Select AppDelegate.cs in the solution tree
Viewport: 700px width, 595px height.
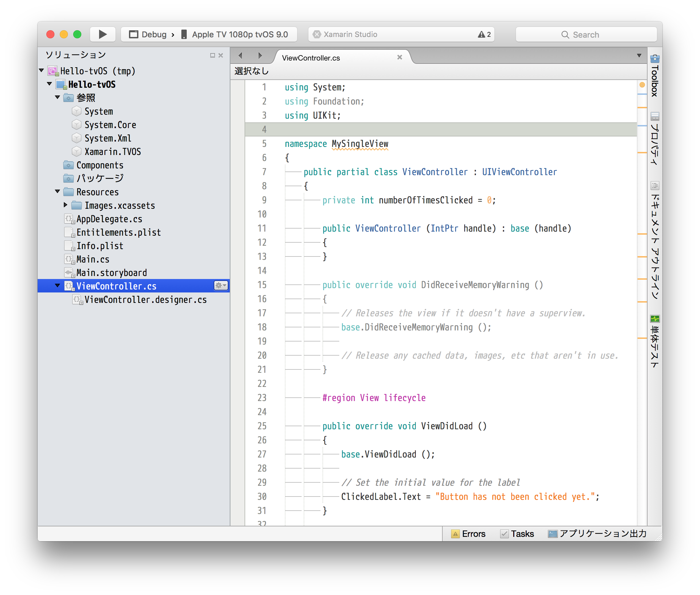click(x=109, y=219)
